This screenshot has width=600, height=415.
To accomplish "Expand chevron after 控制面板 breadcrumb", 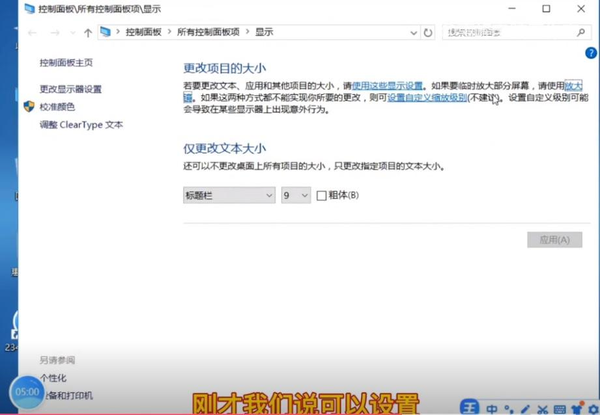I will (169, 32).
